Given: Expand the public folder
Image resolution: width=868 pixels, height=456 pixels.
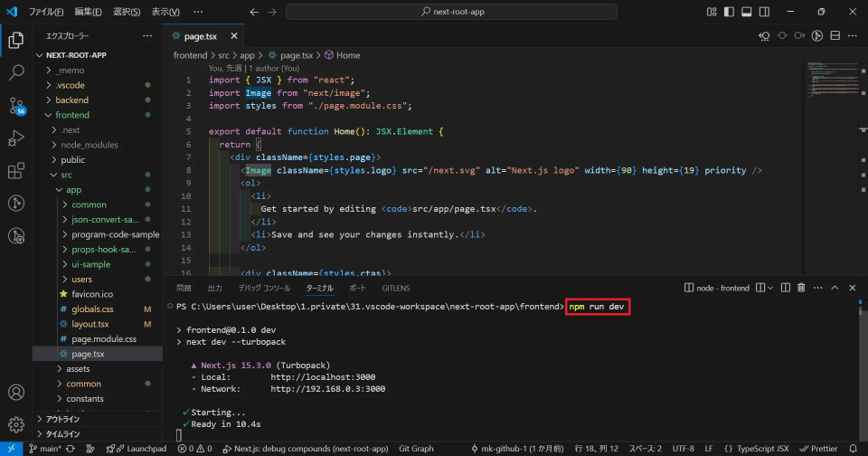Looking at the screenshot, I should pos(98,160).
